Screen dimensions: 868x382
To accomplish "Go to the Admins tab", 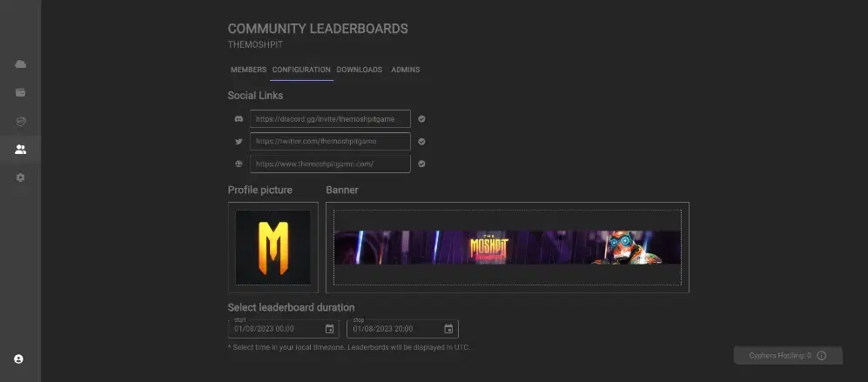I will coord(405,70).
